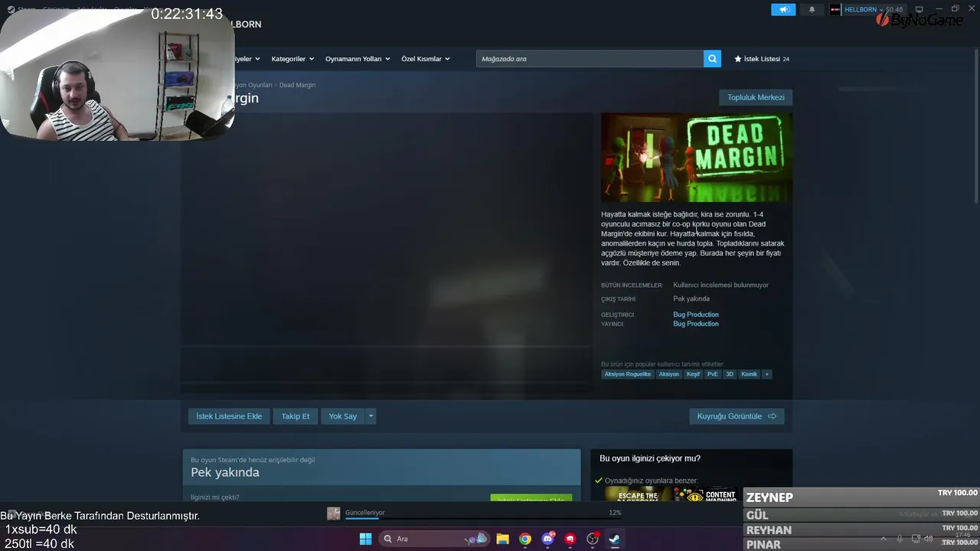980x551 pixels.
Task: Select the Aksiyon Roguelike tag
Action: tap(628, 374)
